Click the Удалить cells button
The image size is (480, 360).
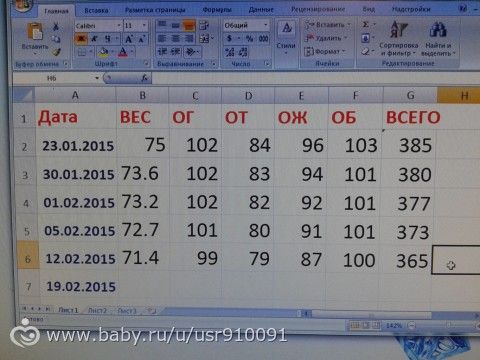click(x=326, y=38)
